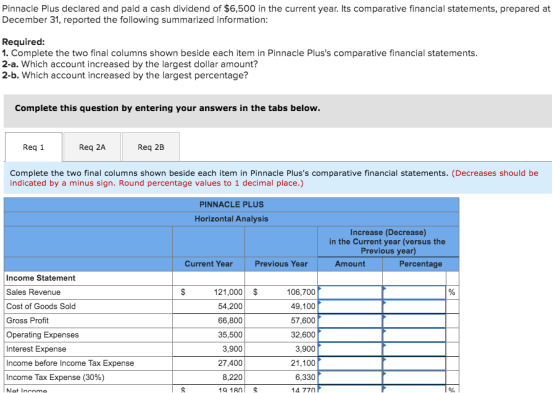Screen dimensions: 560x393
Task: Click the Cost of Goods Sold label
Action: coord(41,307)
